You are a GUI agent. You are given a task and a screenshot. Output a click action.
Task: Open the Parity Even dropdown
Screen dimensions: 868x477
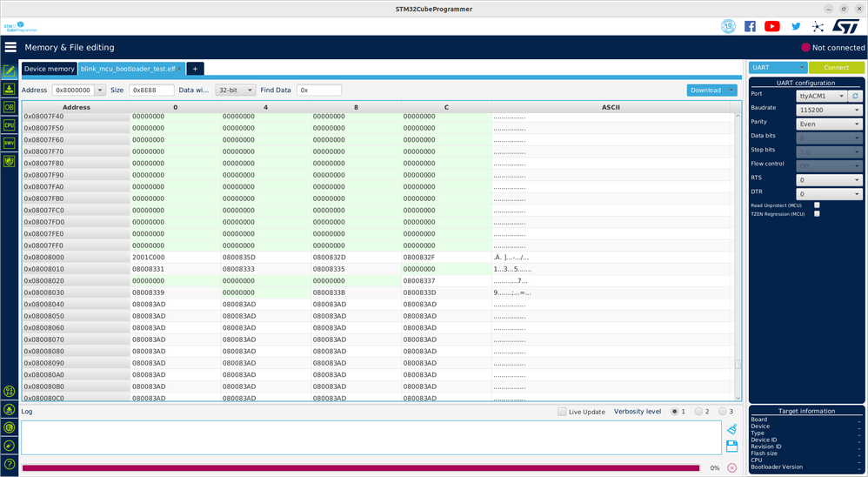[829, 124]
